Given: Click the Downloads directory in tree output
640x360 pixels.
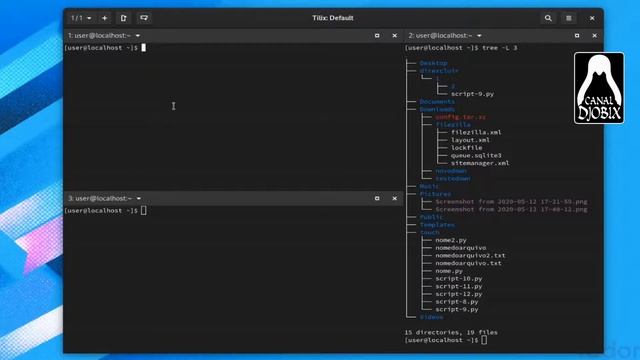Looking at the screenshot, I should pos(437,109).
